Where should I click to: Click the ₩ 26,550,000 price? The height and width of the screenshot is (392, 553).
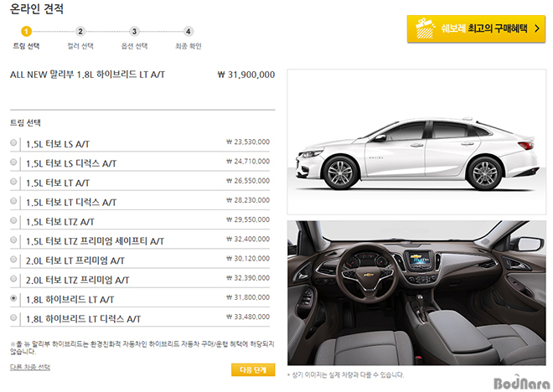248,180
